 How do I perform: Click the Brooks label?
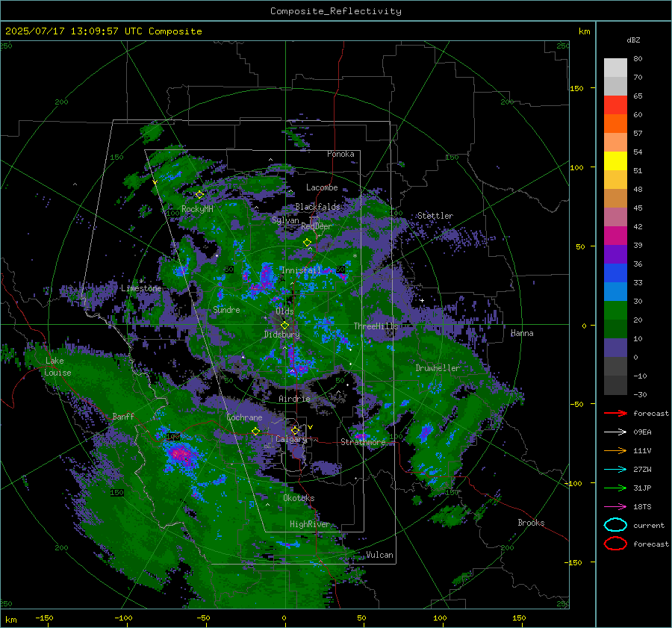pyautogui.click(x=531, y=523)
